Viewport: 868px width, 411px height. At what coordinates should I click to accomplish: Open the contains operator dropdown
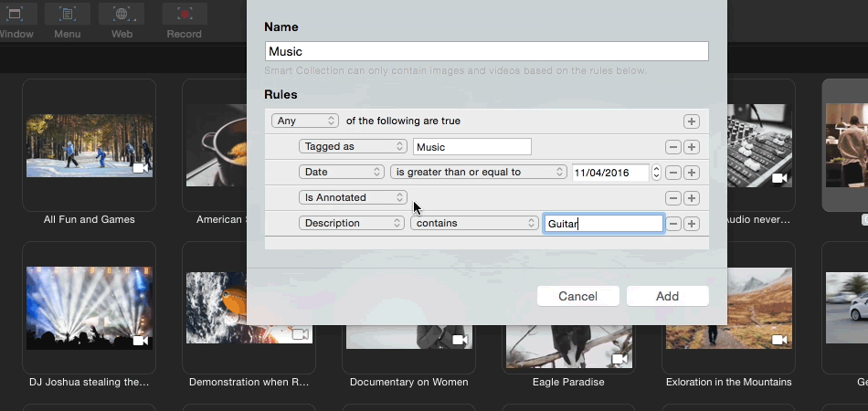click(x=474, y=223)
